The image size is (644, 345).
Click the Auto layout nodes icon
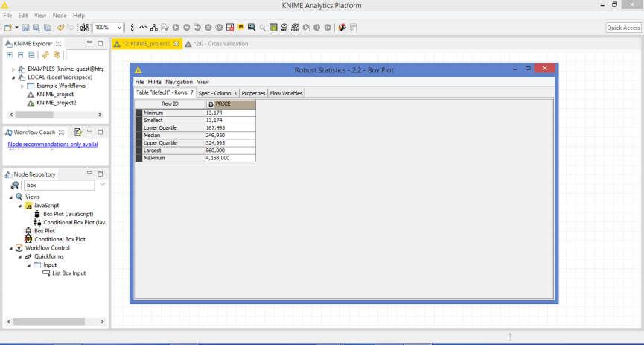point(153,28)
